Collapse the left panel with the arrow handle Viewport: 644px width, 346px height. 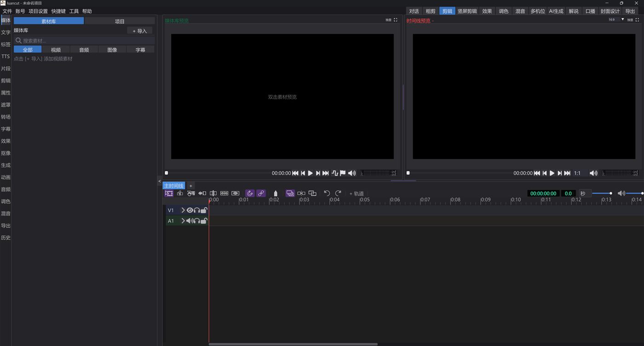point(160,182)
